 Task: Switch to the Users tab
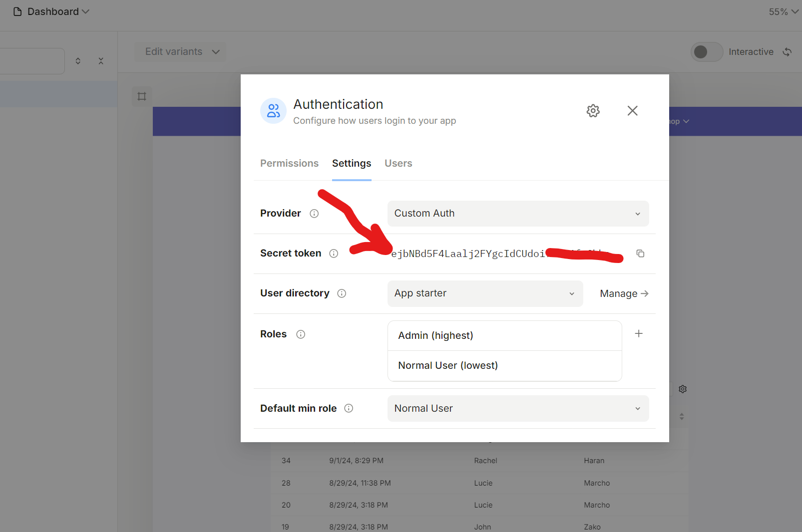(398, 163)
